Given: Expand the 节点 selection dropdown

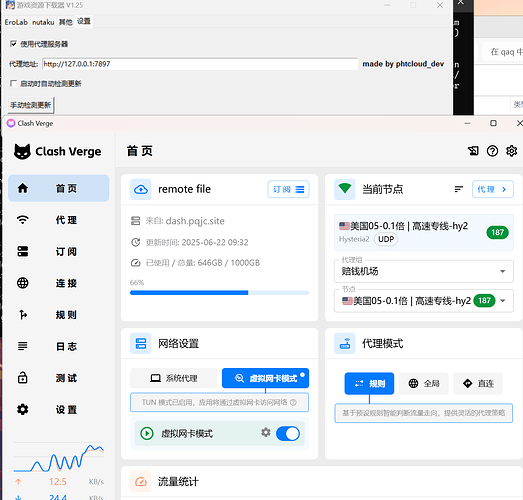Looking at the screenshot, I should click(424, 301).
